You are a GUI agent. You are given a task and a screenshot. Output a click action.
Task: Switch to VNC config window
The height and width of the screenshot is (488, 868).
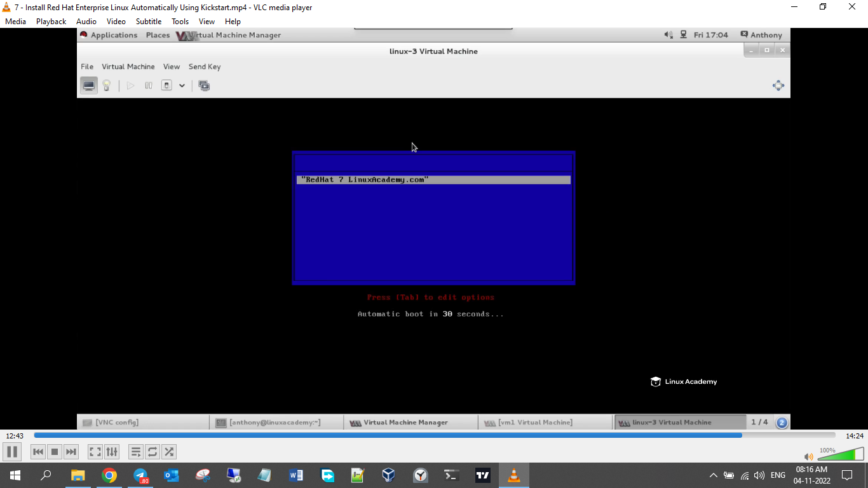pos(143,422)
